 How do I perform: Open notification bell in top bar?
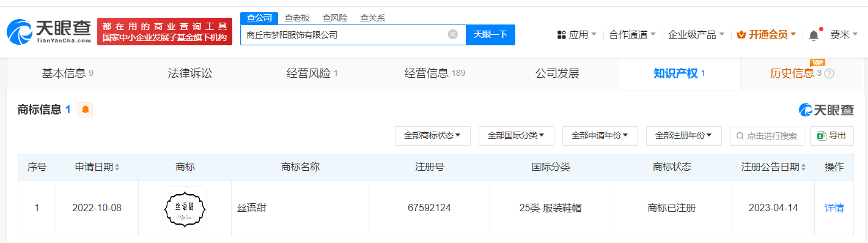click(x=814, y=35)
